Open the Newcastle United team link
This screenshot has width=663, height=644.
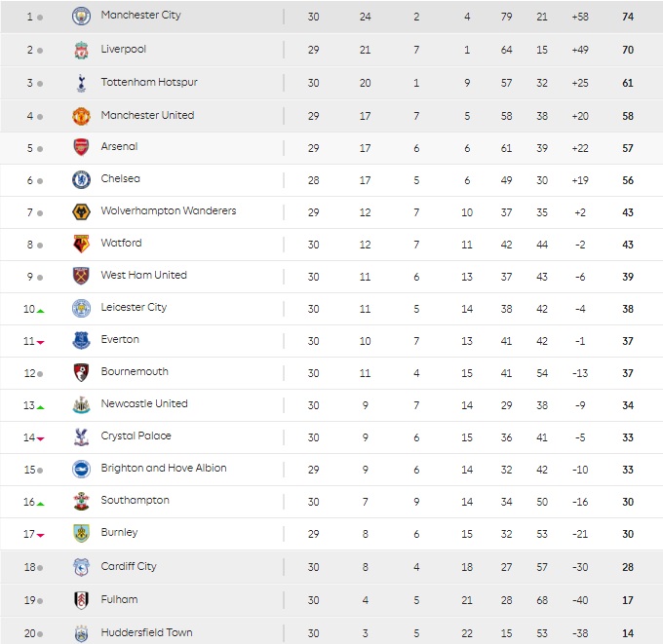pyautogui.click(x=144, y=404)
